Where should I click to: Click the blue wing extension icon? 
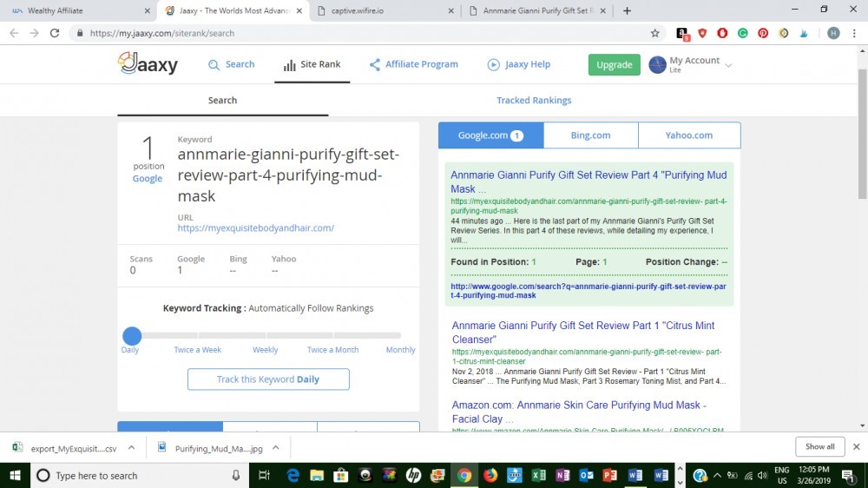(x=804, y=33)
